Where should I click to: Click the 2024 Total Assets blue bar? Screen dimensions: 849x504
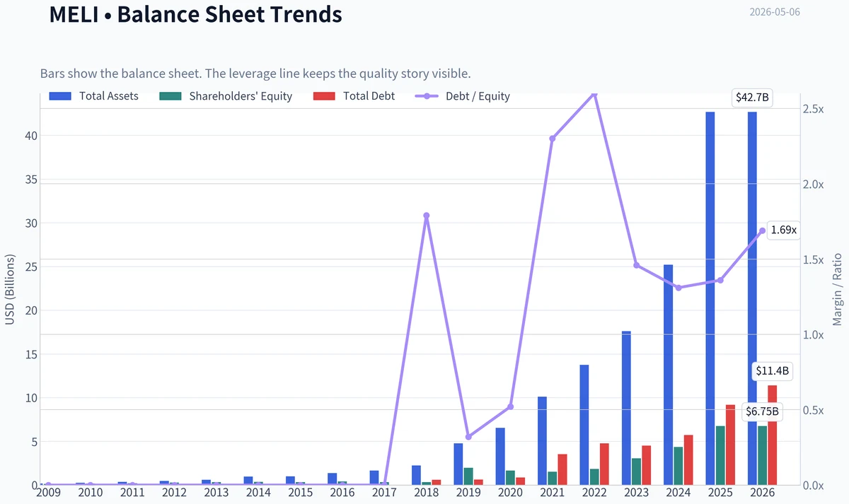coord(668,375)
